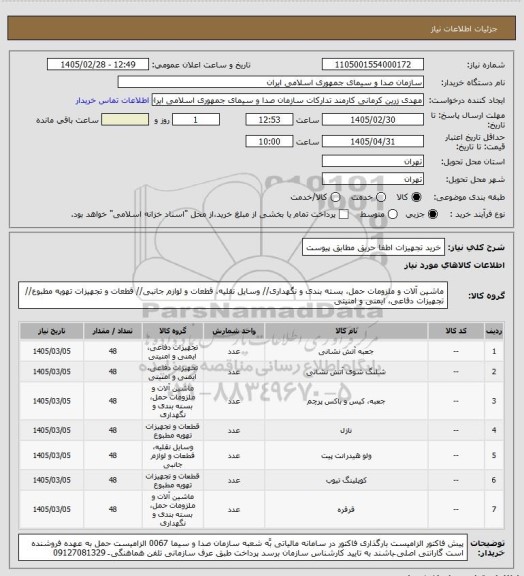
Task: Click the need number field 1105001554000172
Action: [373, 64]
